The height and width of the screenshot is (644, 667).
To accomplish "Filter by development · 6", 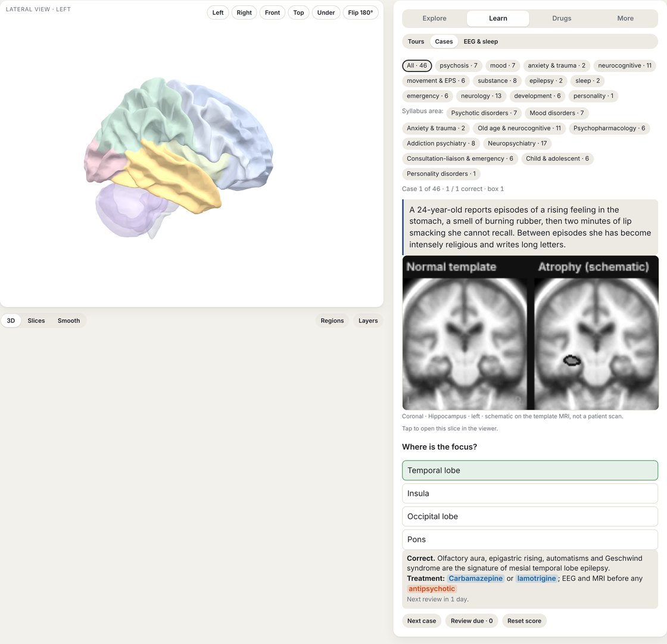I will point(537,96).
